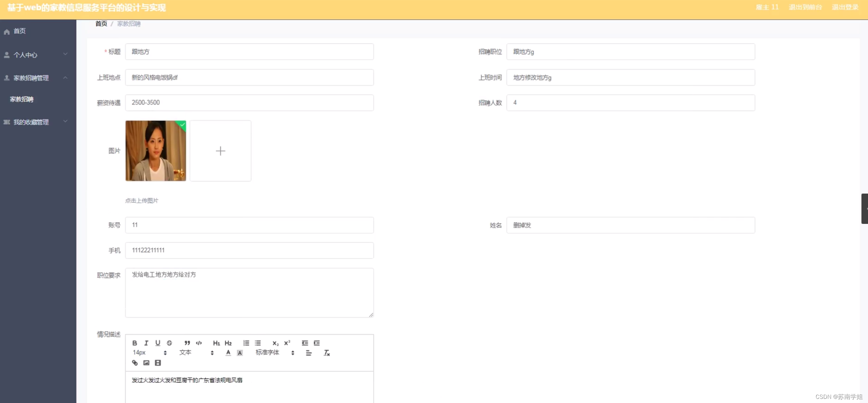
Task: Apply underline formatting
Action: 158,343
